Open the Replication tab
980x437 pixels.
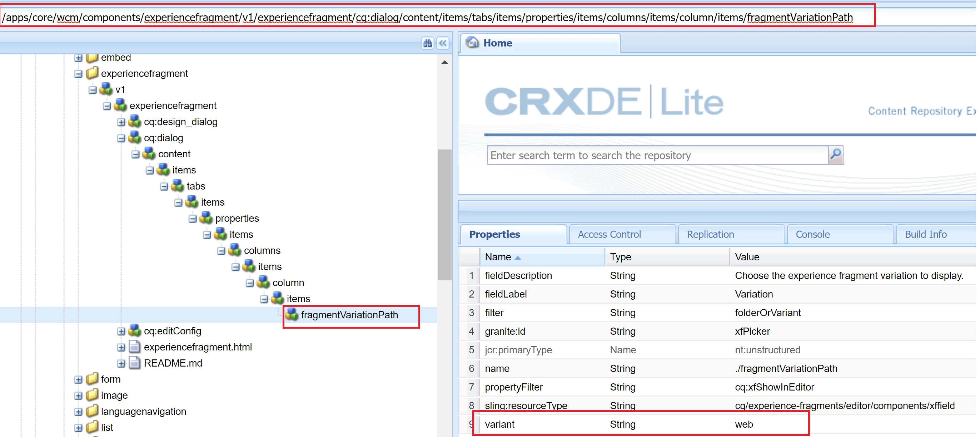710,234
